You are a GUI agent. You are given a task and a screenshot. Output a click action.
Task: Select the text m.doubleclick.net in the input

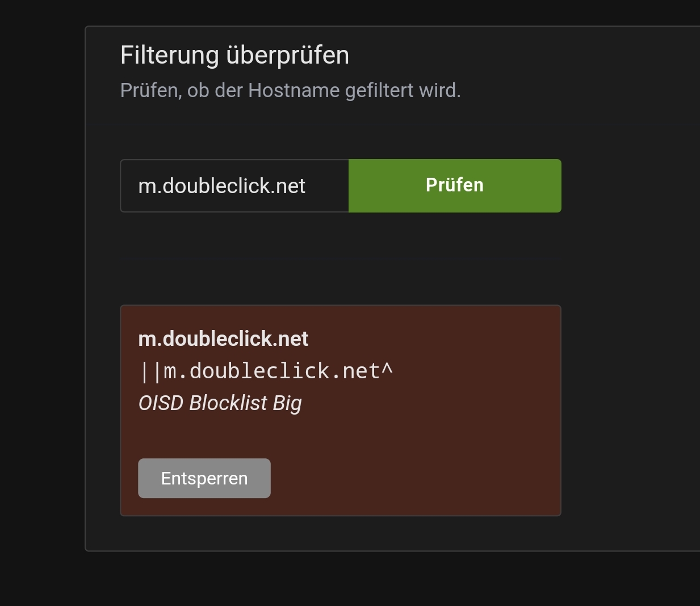[x=221, y=185]
